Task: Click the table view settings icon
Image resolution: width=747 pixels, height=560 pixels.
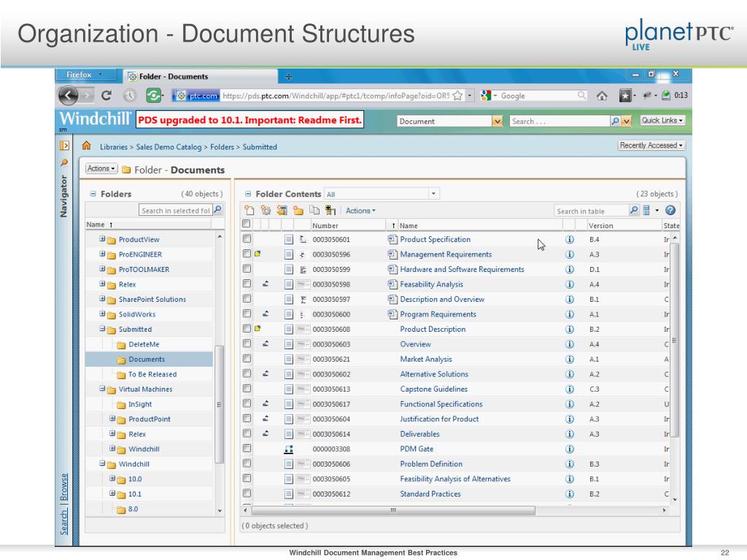Action: click(646, 210)
